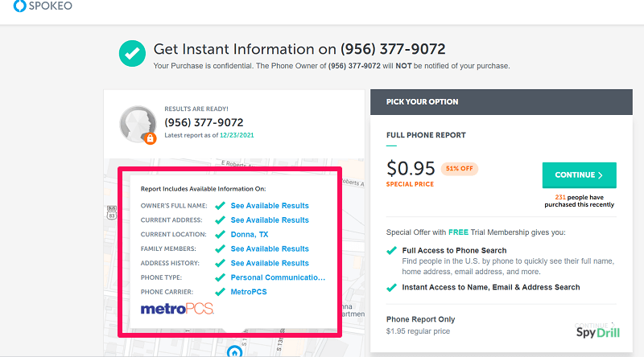Click the MetroPCS carrier logo

click(x=177, y=310)
